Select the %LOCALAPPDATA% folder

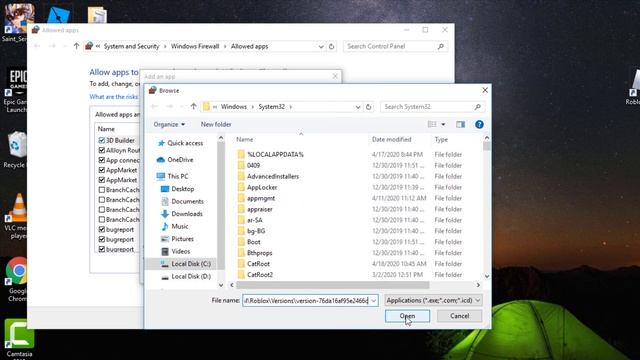click(x=271, y=154)
